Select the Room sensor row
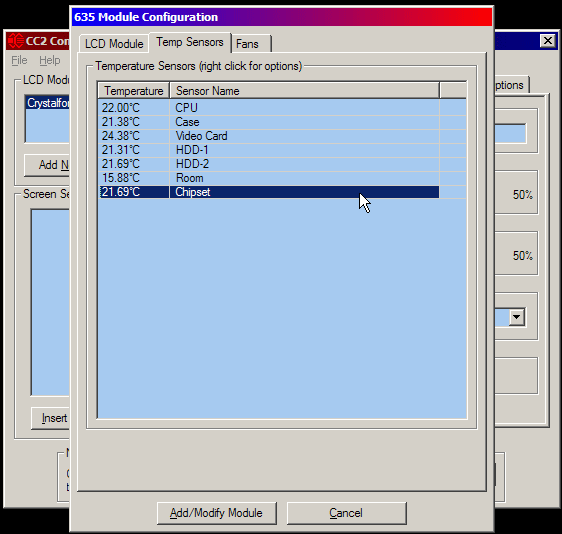The image size is (562, 534). click(x=269, y=178)
